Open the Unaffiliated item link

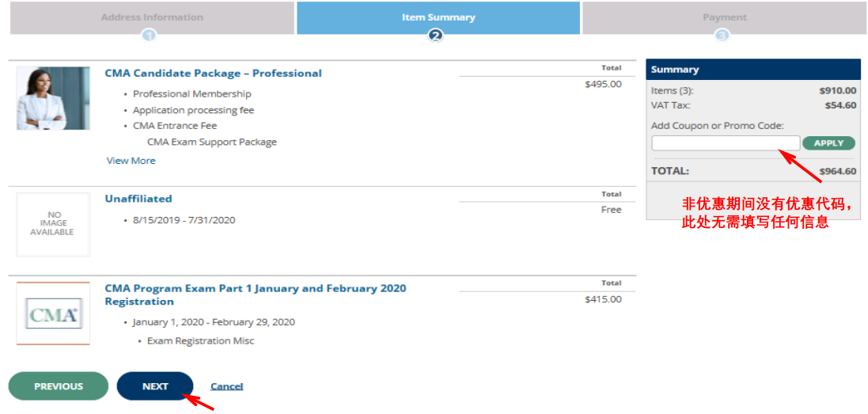coord(138,199)
